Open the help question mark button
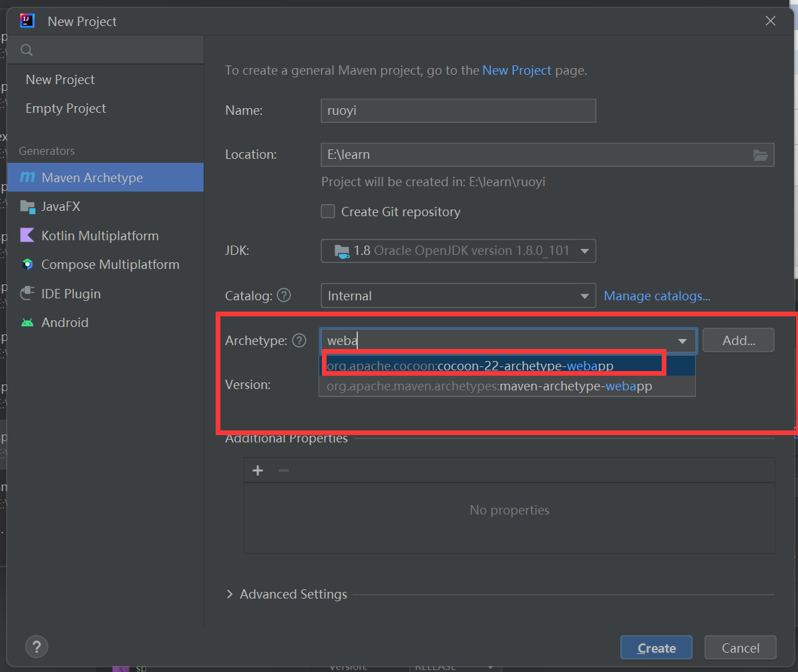 (x=37, y=647)
